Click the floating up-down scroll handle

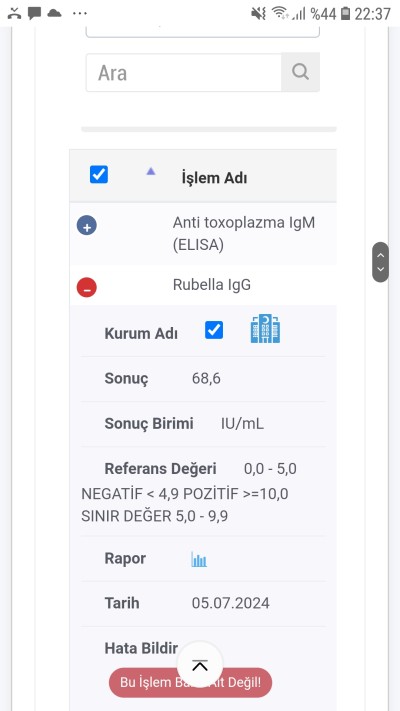click(380, 262)
